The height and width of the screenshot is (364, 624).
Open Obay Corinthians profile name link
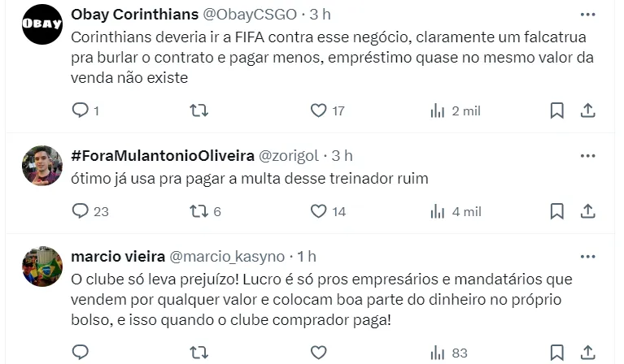coord(133,15)
